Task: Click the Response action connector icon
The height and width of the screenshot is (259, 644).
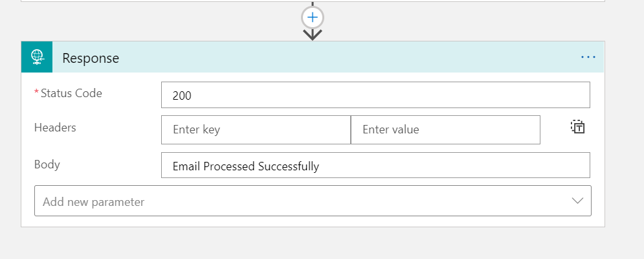Action: click(37, 57)
